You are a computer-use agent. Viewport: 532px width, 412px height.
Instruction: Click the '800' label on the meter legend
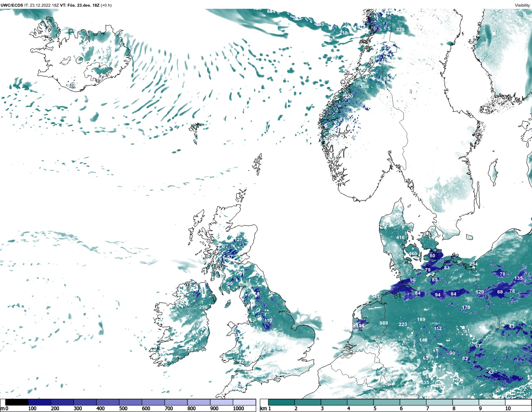(192, 409)
